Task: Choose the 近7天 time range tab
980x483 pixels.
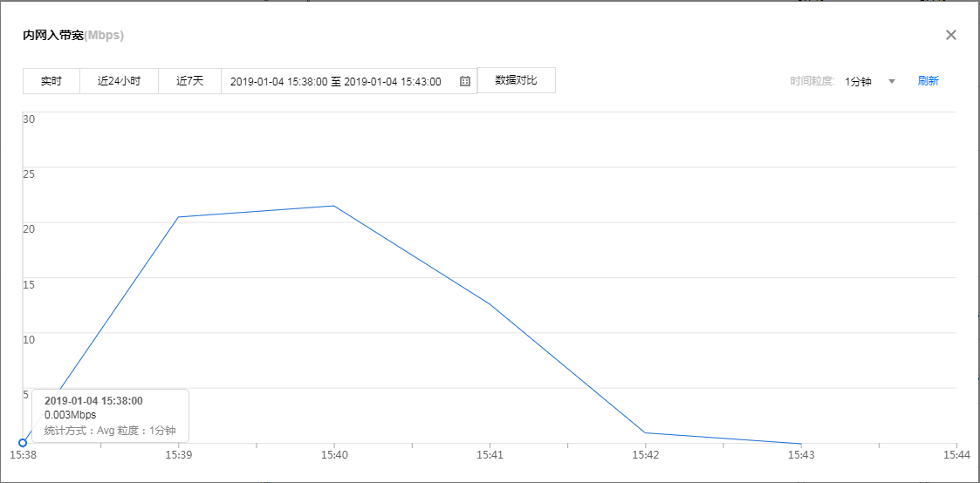Action: click(189, 81)
